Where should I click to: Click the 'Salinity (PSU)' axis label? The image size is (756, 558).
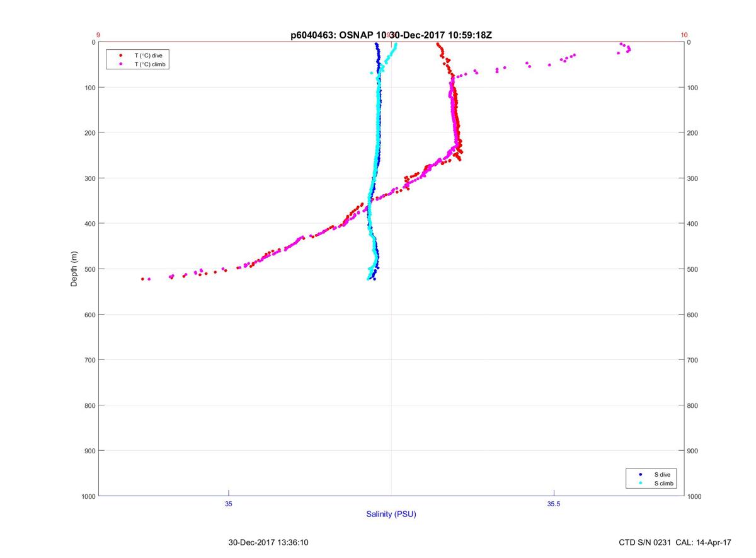391,514
